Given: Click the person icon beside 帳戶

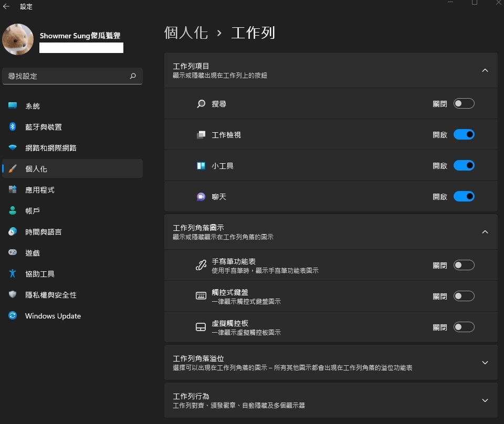Looking at the screenshot, I should point(13,210).
